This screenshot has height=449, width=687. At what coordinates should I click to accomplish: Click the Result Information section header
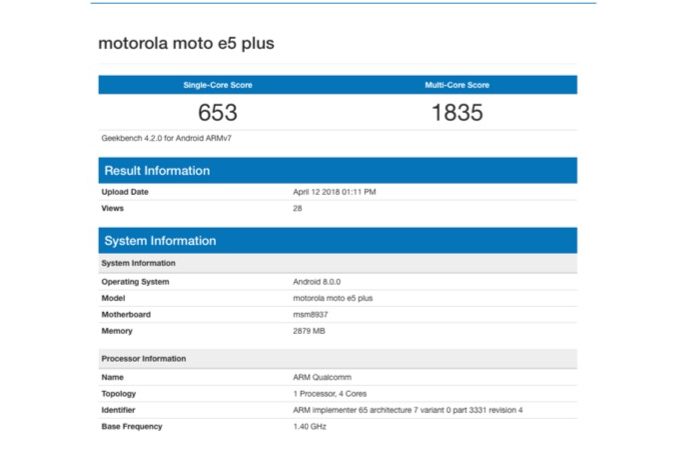(157, 170)
